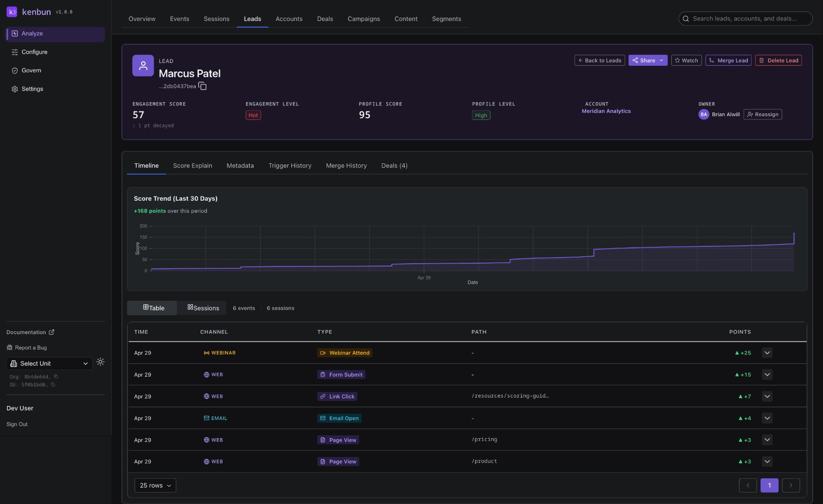Expand the Link Click row

767,397
